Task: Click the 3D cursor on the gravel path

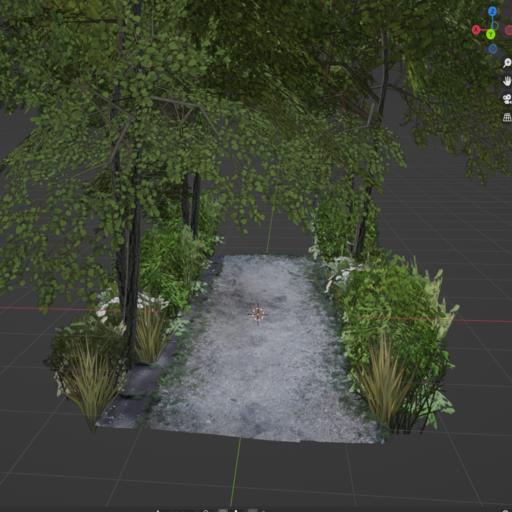Action: 258,314
